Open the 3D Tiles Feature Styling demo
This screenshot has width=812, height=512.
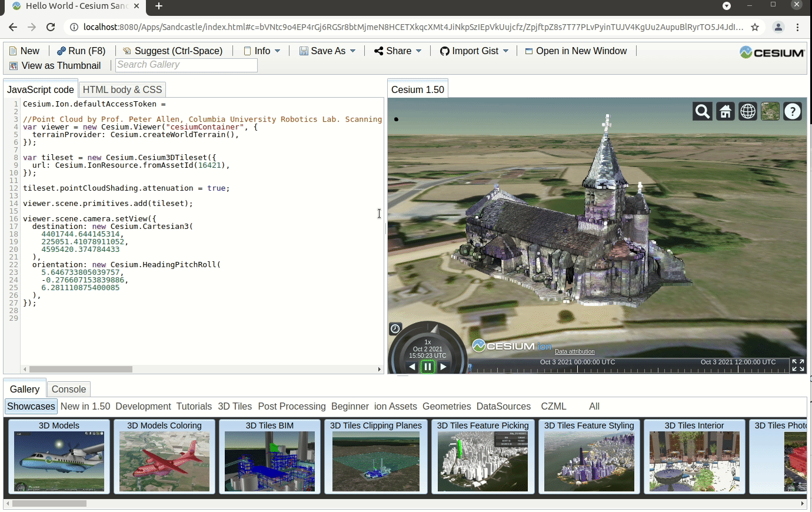tap(589, 457)
